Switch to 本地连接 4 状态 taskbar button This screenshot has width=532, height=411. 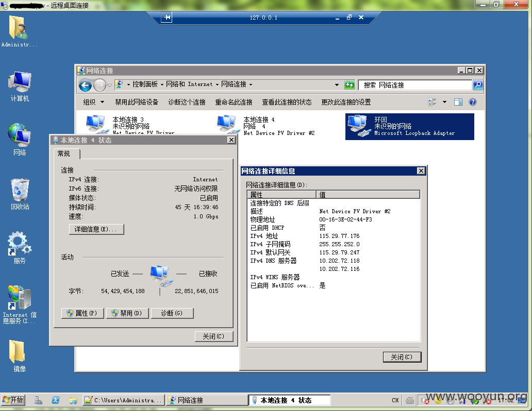point(289,400)
